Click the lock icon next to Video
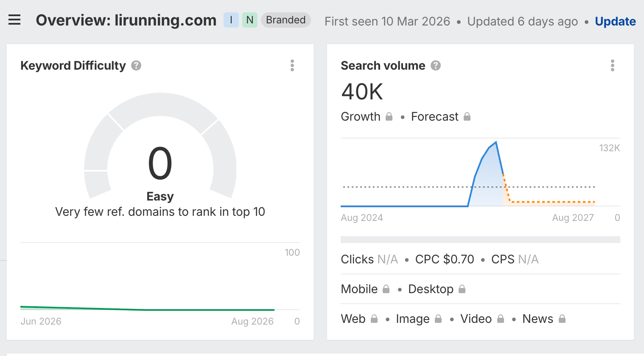 click(501, 319)
